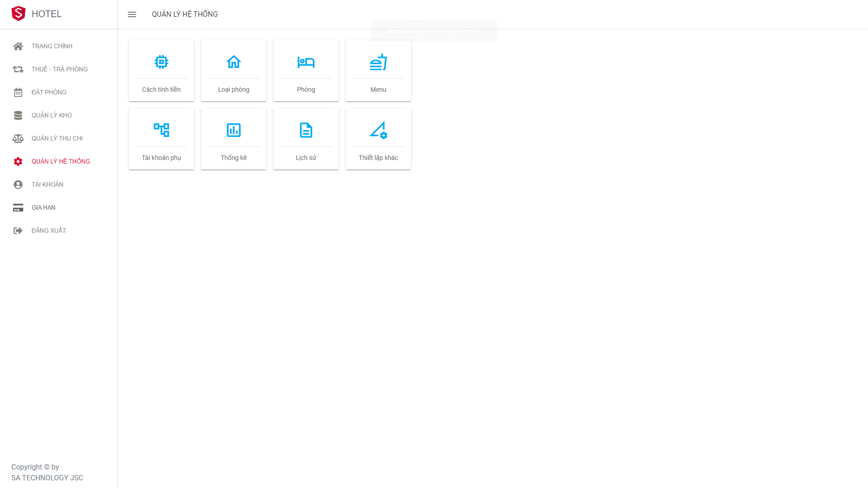868x488 pixels.
Task: Click the Quản Lý Hệ Thống page title
Action: (x=184, y=14)
